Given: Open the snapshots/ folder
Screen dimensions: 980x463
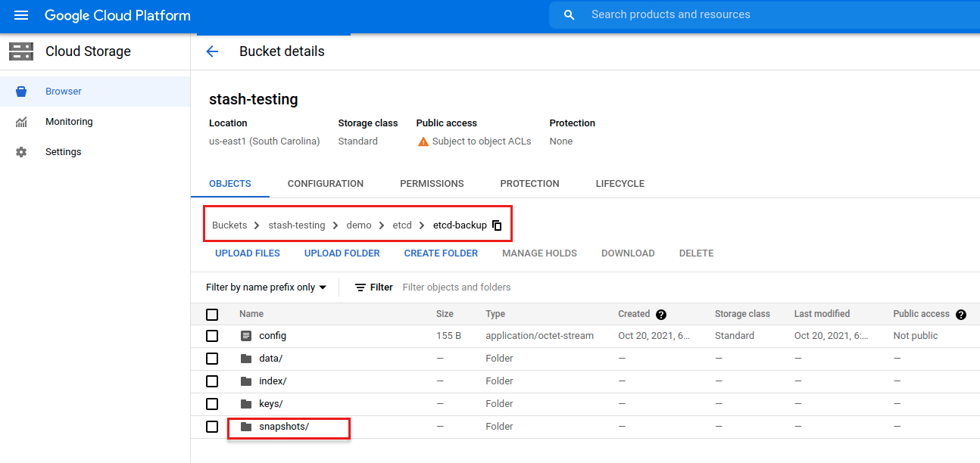Looking at the screenshot, I should pos(283,427).
